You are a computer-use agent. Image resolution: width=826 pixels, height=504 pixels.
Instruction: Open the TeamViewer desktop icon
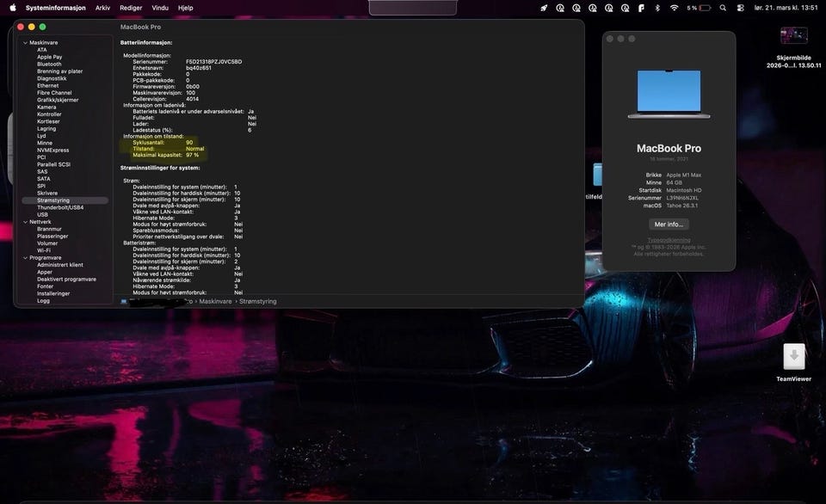[793, 362]
